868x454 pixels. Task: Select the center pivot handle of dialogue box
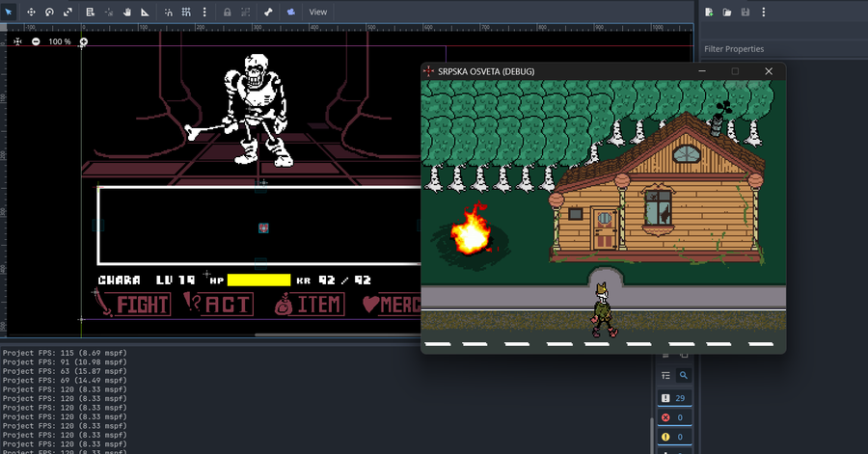(x=263, y=227)
